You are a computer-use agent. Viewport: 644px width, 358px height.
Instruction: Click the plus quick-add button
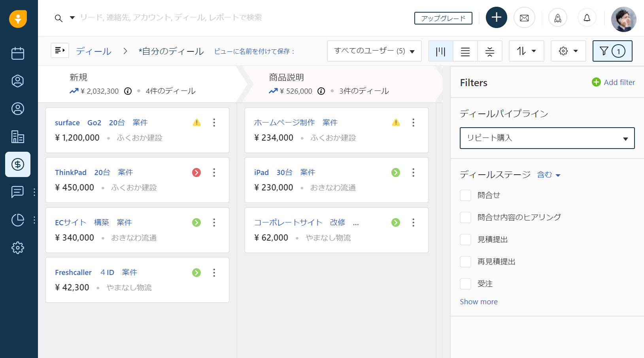pos(496,17)
